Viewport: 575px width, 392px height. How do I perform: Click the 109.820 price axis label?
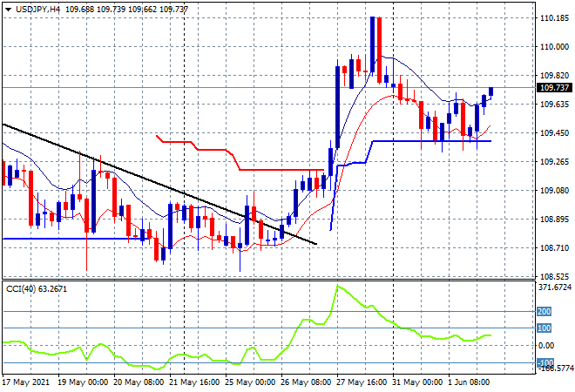pos(554,76)
